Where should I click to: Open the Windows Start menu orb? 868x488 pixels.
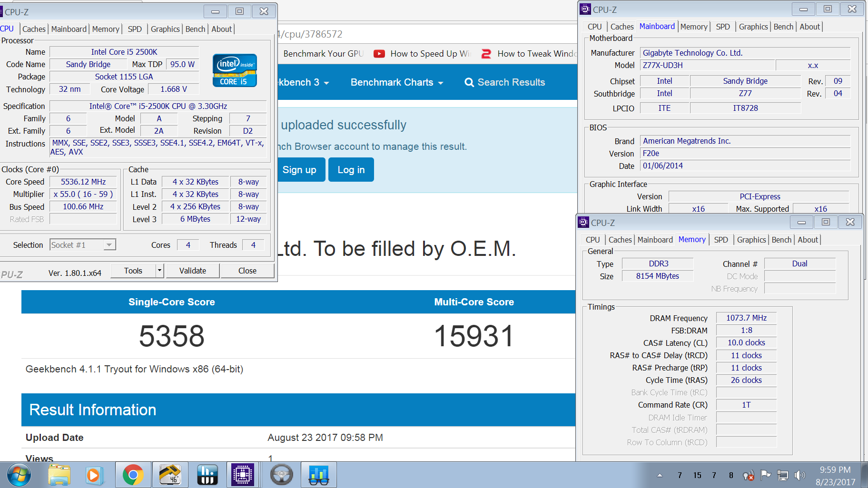pos(19,475)
